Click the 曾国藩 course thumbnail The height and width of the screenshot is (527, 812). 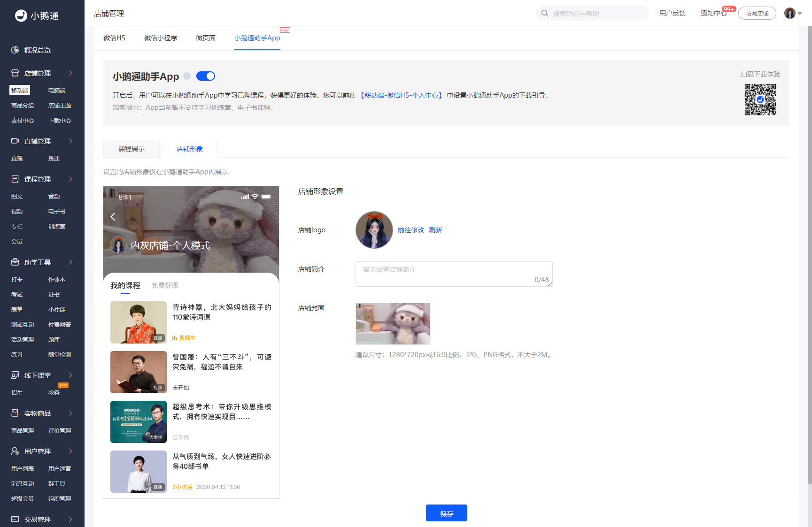tap(139, 372)
